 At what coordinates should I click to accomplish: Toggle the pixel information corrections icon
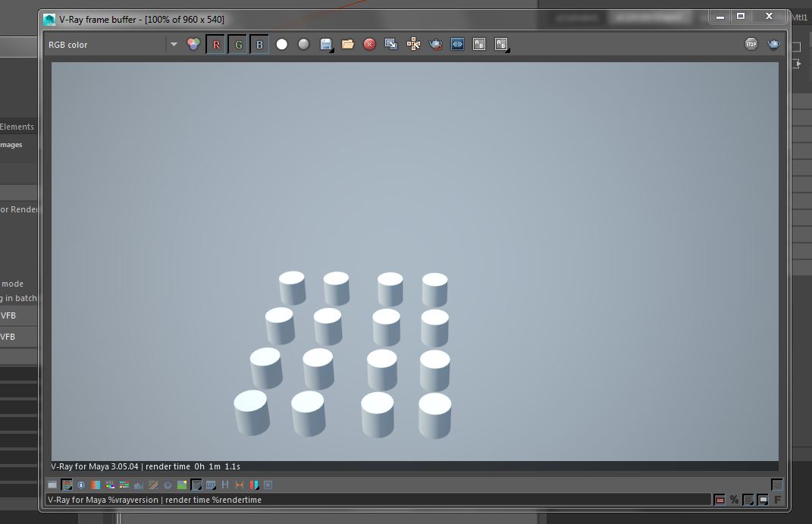pyautogui.click(x=67, y=485)
